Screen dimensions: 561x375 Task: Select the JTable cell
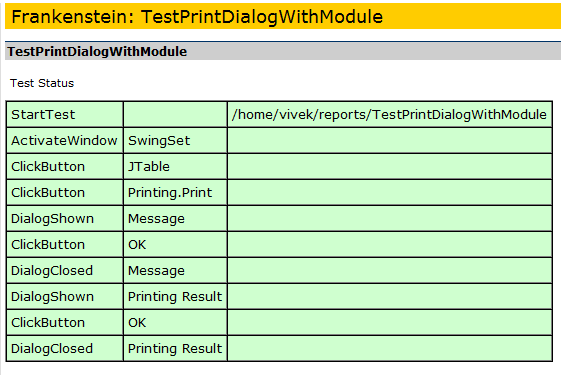175,167
